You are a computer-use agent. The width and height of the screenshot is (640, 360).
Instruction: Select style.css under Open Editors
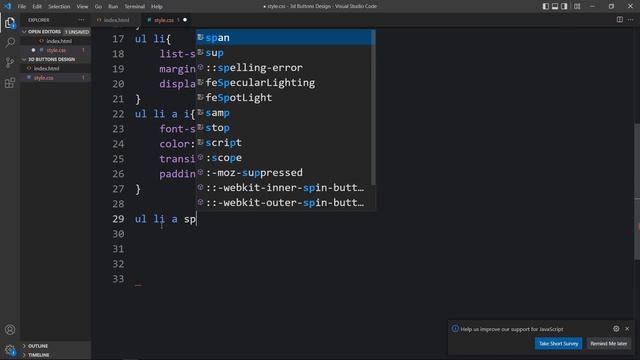[56, 50]
